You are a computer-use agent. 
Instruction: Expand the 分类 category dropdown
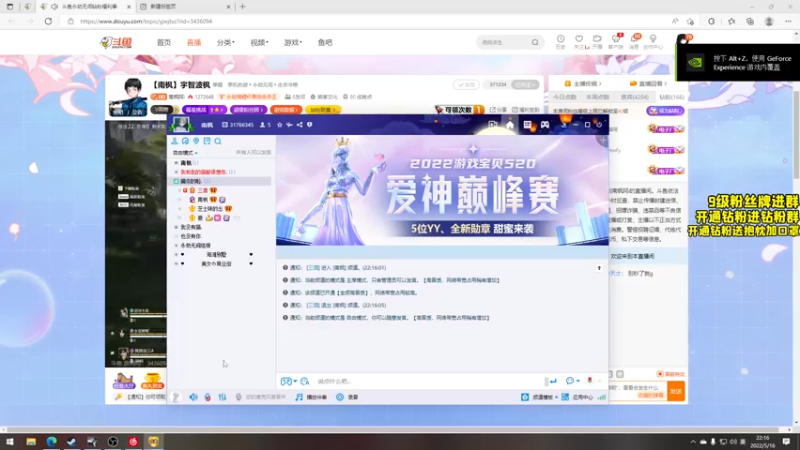[x=226, y=42]
